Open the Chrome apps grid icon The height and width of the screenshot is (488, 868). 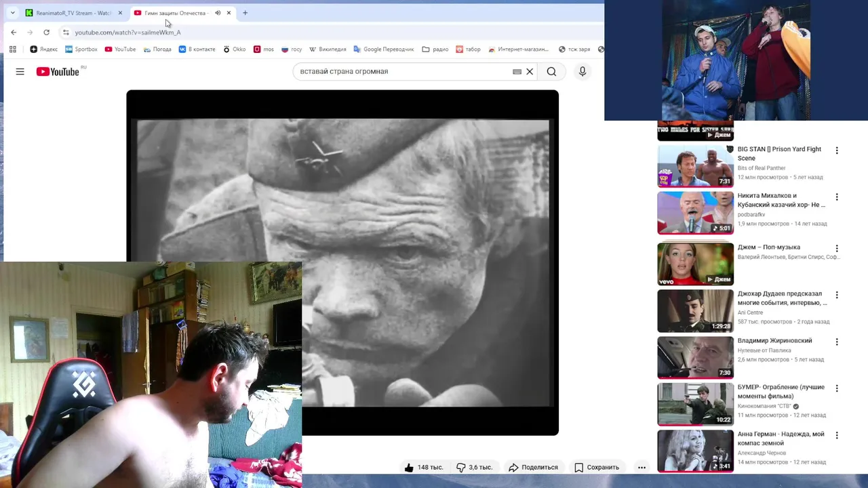[12, 49]
